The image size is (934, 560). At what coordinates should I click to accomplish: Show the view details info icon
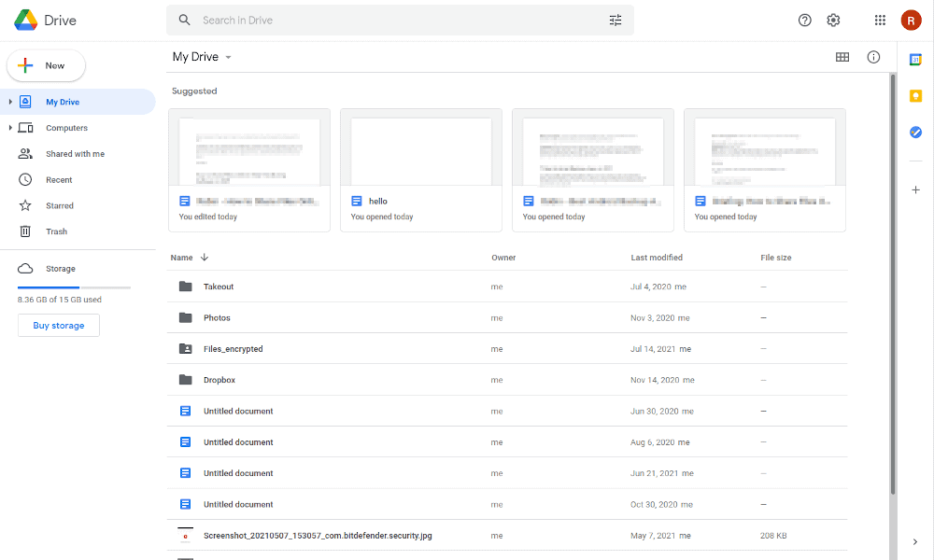[873, 57]
